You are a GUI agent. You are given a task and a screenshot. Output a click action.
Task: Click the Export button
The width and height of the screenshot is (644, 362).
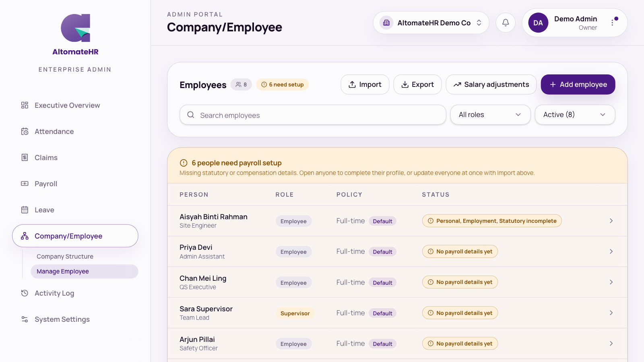pos(417,84)
